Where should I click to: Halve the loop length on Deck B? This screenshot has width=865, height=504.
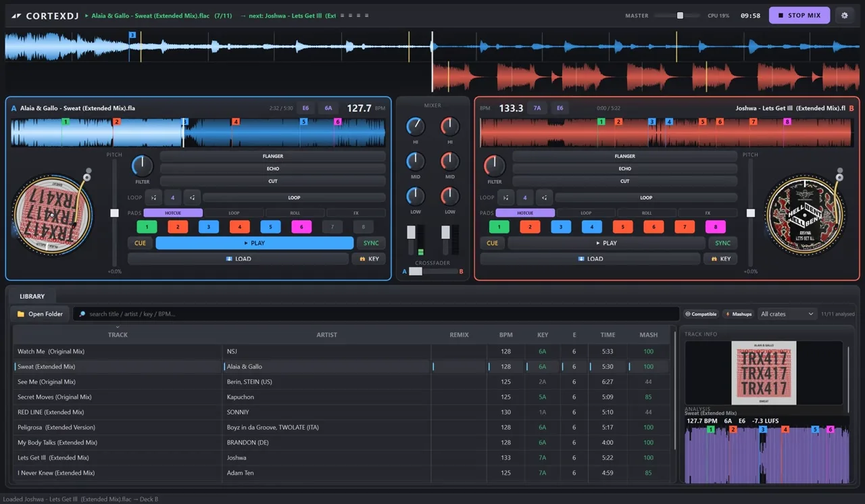coord(506,198)
